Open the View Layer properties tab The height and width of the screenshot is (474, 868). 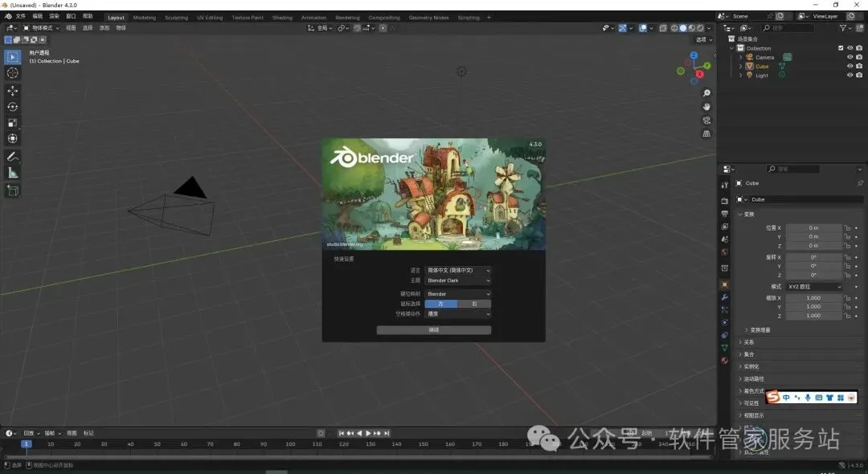point(725,227)
